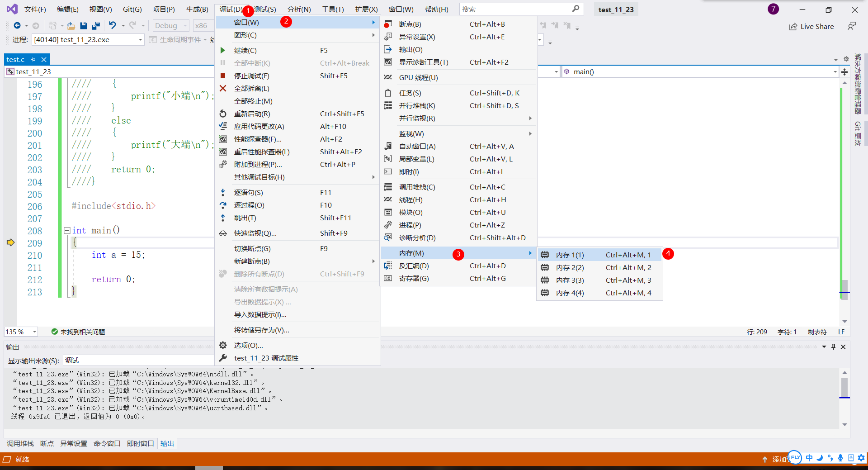Viewport: 868px width, 470px height.
Task: Click 添加到源代码管理 in status bar
Action: point(776,459)
